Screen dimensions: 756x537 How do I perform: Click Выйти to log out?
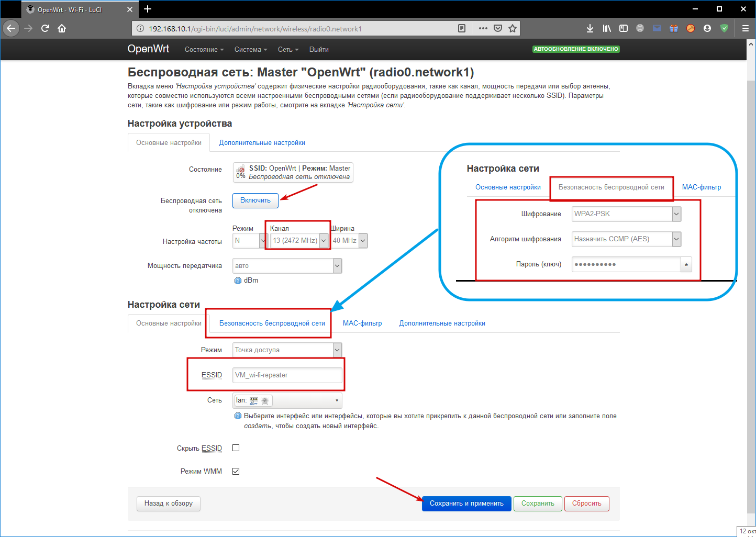pyautogui.click(x=319, y=50)
